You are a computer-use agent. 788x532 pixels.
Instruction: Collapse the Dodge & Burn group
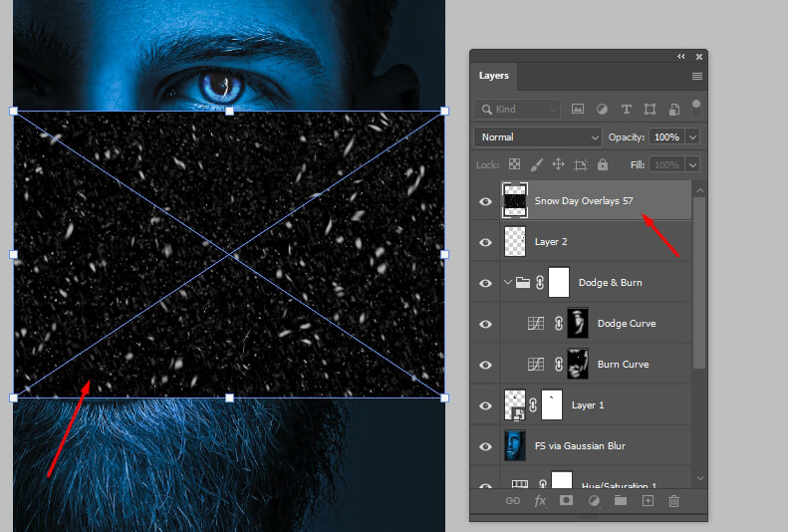[x=508, y=282]
